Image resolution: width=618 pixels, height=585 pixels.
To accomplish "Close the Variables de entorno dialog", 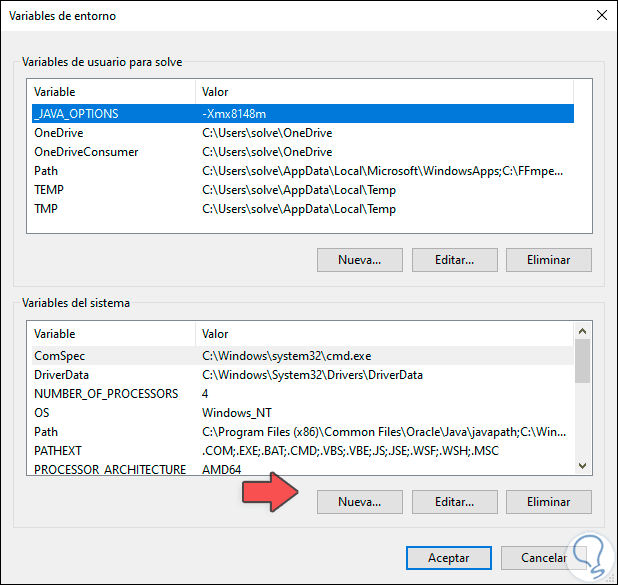I will [600, 15].
